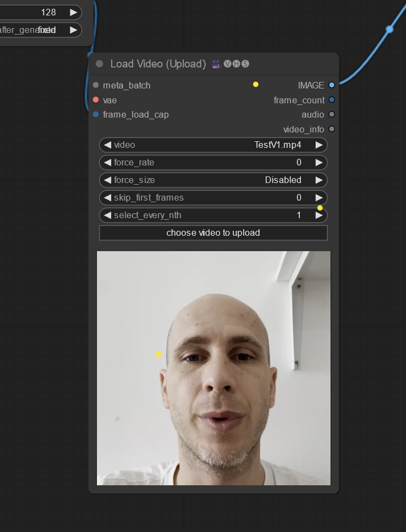Increase select_every_nth with right arrow
Screen dimensions: 406x532
coord(319,215)
